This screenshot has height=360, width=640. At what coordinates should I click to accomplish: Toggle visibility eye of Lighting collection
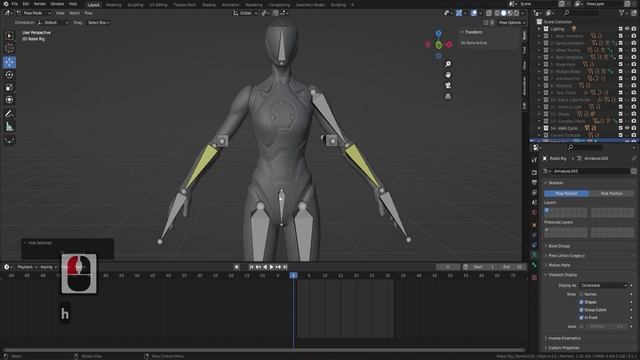pyautogui.click(x=627, y=29)
